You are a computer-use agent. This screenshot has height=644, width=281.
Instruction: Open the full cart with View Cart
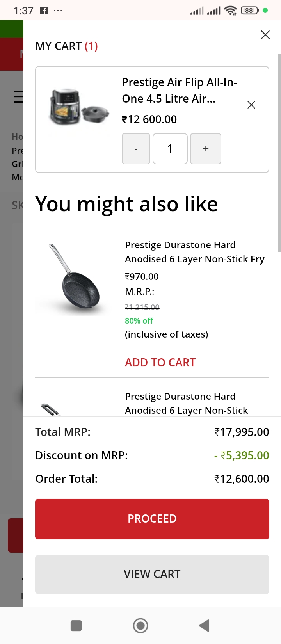pyautogui.click(x=152, y=574)
